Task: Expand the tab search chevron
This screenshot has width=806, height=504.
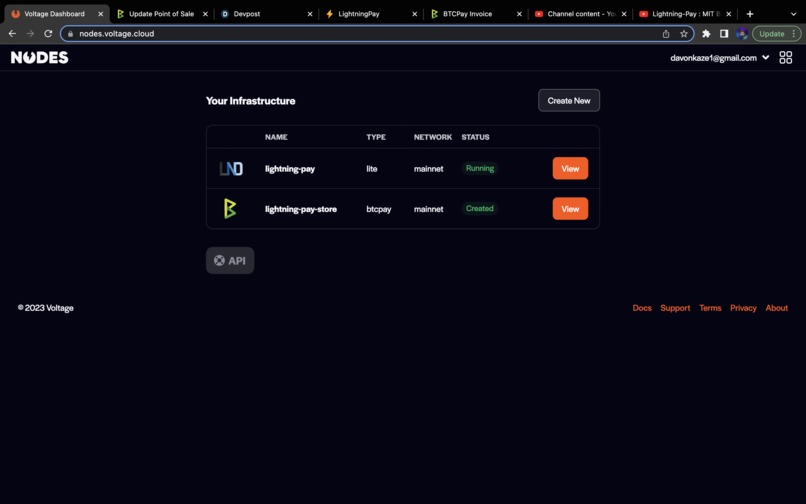Action: (793, 14)
